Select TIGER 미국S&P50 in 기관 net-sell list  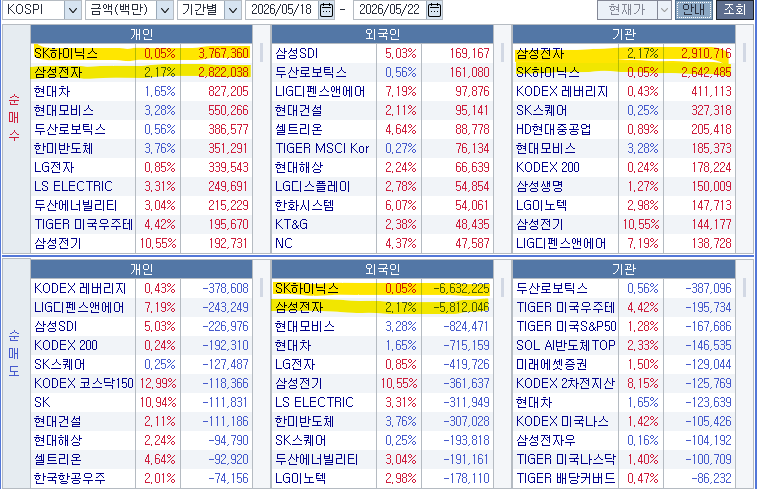(x=566, y=326)
